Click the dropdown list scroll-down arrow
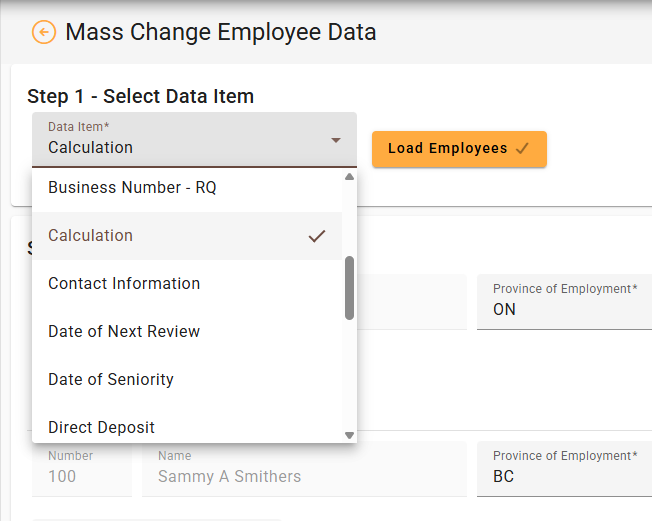 349,435
